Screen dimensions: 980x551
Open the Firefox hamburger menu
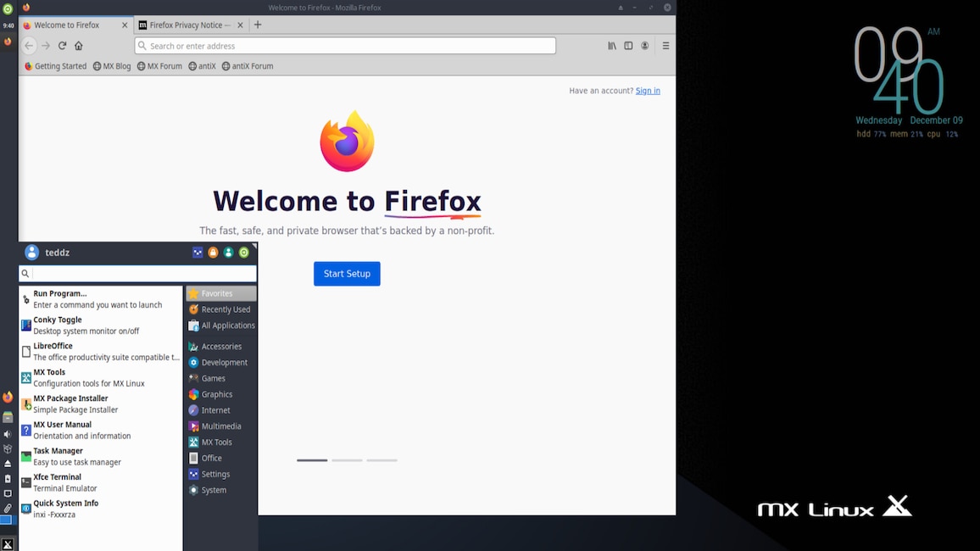coord(665,45)
